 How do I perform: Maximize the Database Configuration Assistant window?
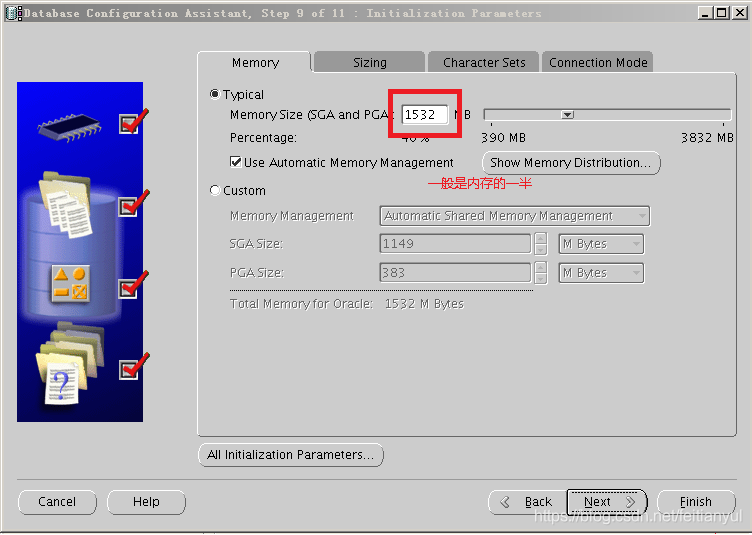tap(722, 13)
